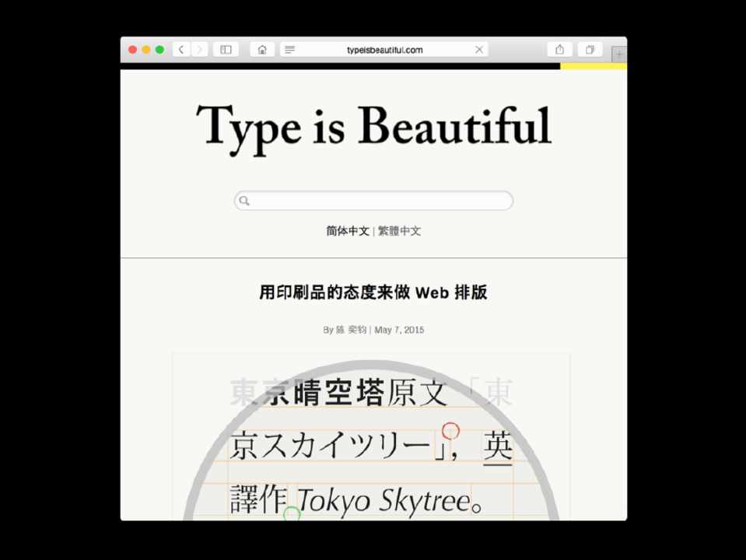Show the Safari sidebar
Screen dimensions: 746x560
[x=226, y=50]
